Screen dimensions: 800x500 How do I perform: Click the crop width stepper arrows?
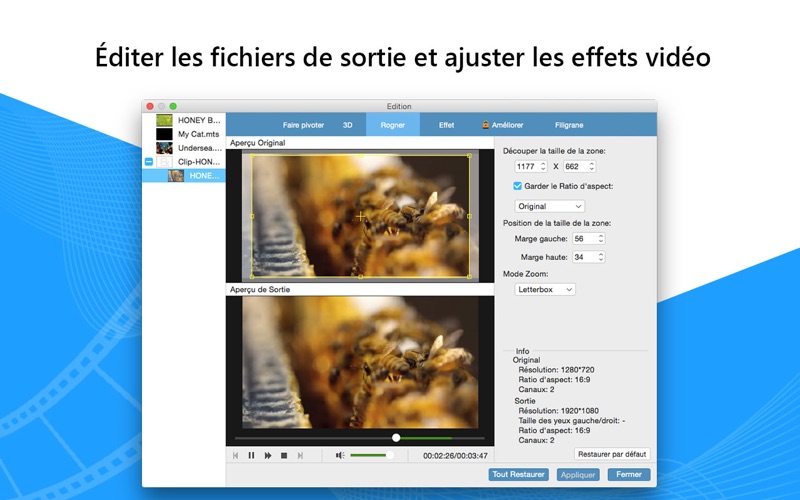pos(543,166)
